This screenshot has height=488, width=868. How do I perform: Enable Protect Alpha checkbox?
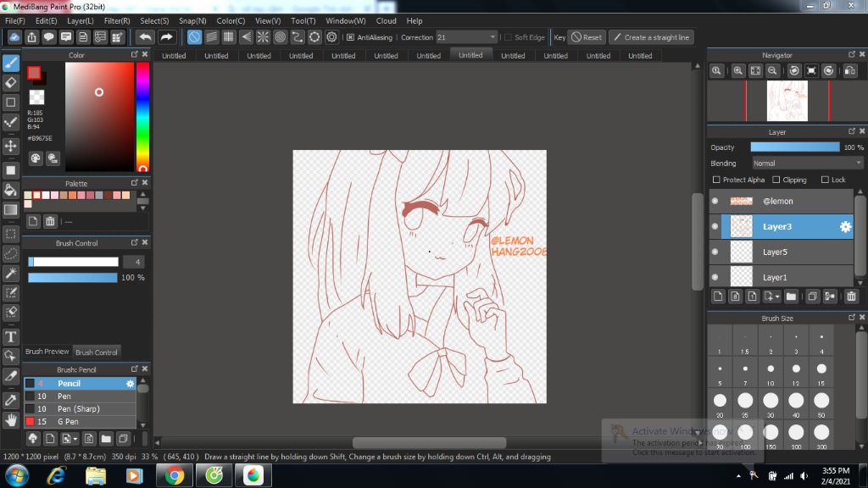pos(716,180)
